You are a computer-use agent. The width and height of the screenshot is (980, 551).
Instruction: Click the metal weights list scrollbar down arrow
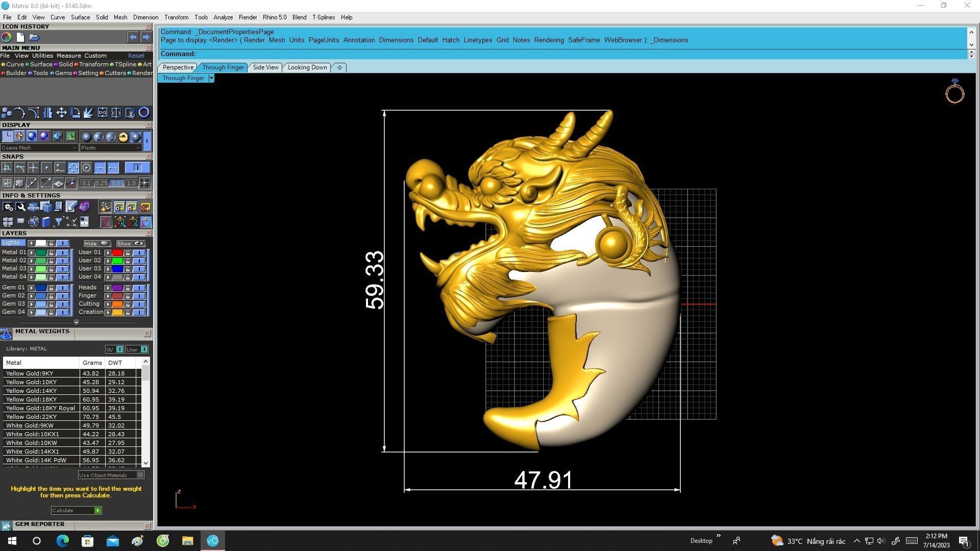146,463
